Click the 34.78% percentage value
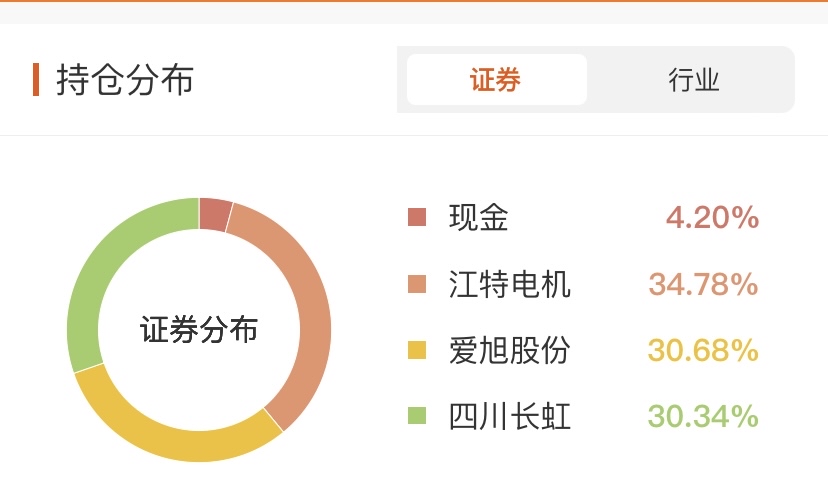Viewport: 828px width, 498px height. coord(703,284)
